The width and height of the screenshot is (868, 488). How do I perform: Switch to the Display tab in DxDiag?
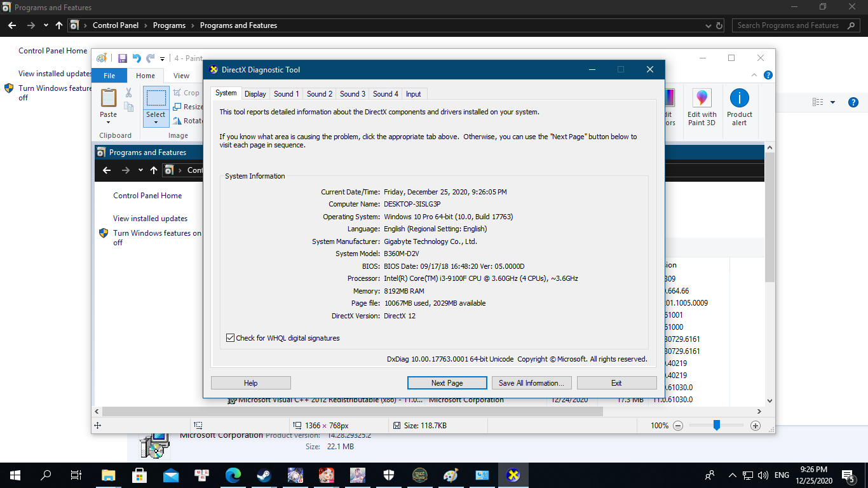pos(255,94)
